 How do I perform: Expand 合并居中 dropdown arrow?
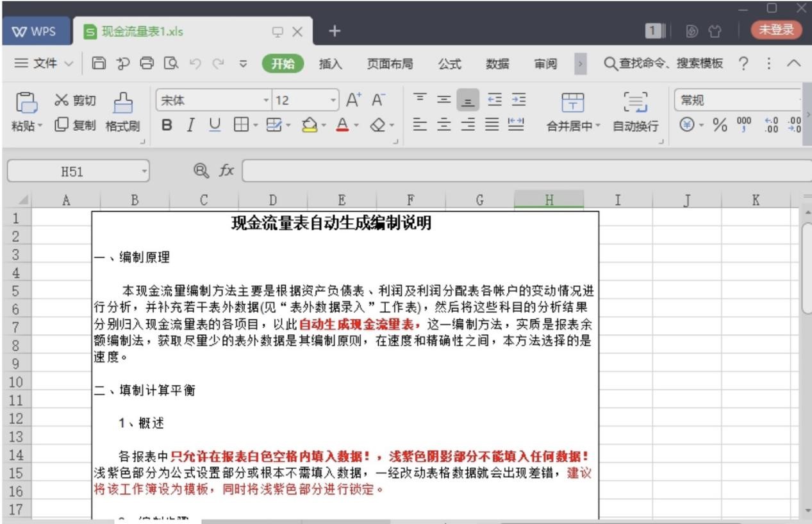599,126
